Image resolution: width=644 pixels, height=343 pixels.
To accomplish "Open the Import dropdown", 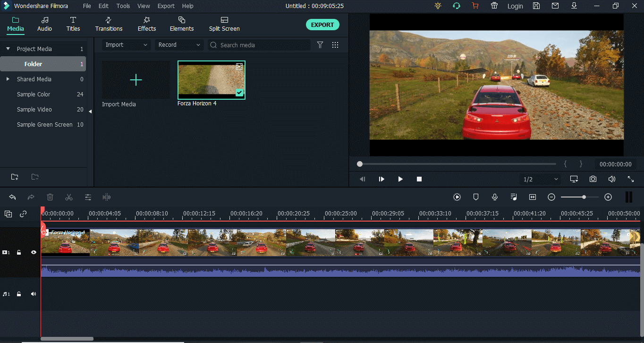I will [x=127, y=45].
